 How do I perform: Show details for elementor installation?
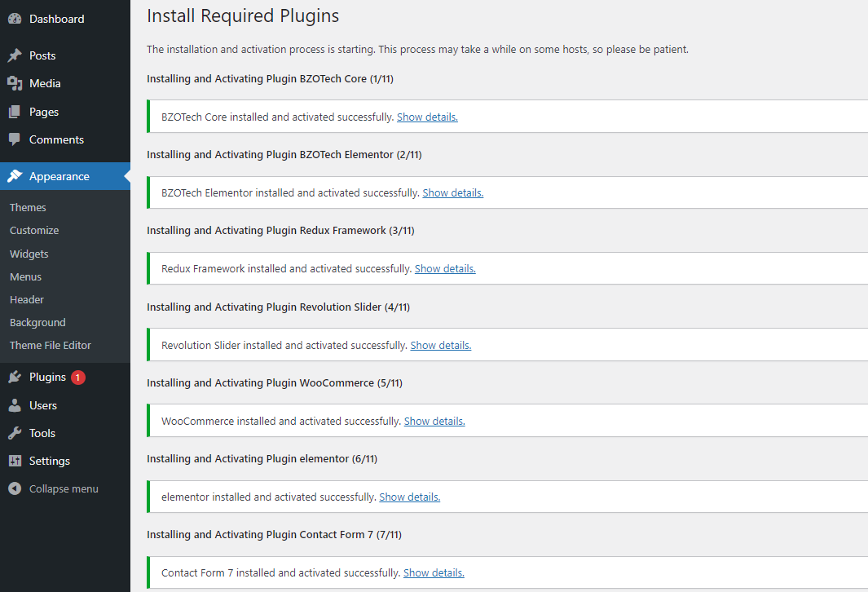coord(410,497)
